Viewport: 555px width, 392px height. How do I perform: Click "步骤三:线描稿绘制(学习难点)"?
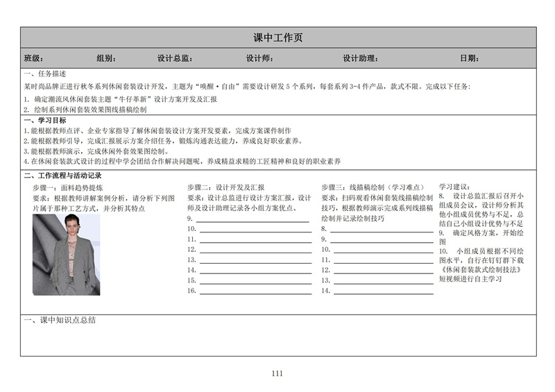tap(373, 187)
